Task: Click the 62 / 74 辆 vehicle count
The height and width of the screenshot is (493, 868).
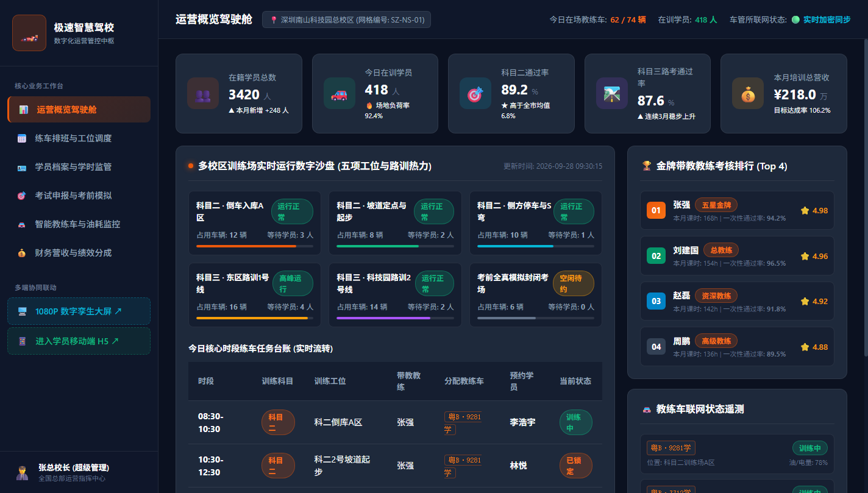Action: click(628, 20)
